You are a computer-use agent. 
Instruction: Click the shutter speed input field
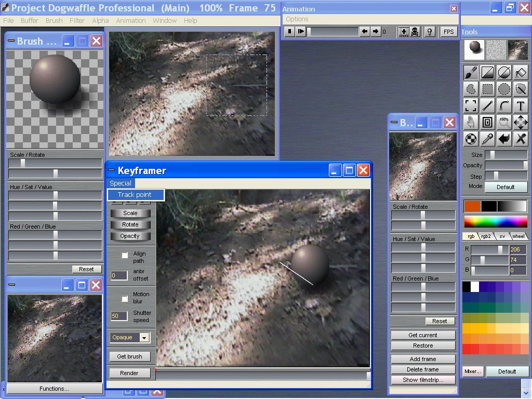119,316
